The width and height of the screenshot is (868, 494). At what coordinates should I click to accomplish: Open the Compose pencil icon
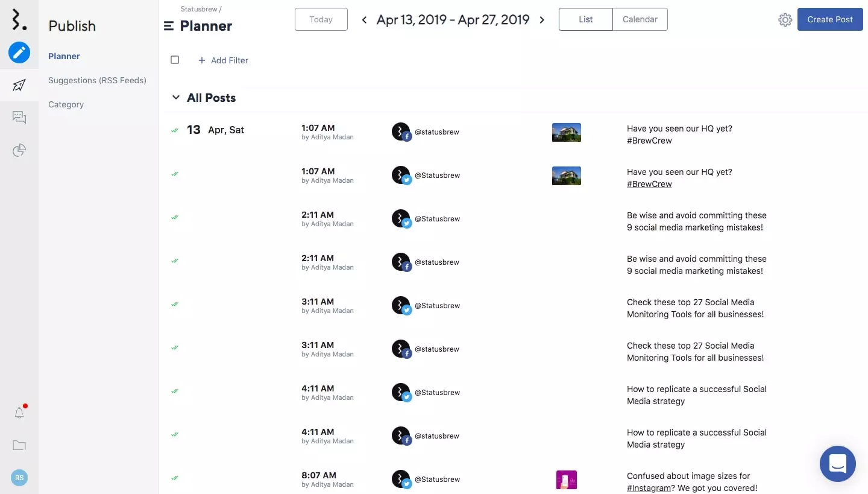coord(19,53)
